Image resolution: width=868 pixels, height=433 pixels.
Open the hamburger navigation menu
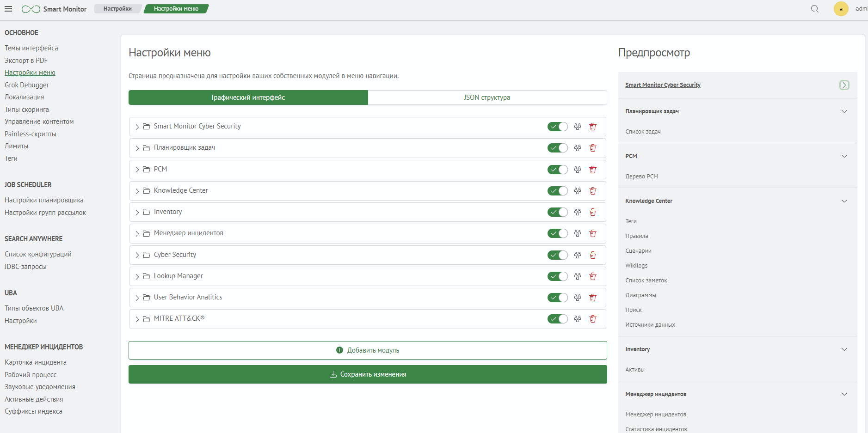[x=8, y=9]
